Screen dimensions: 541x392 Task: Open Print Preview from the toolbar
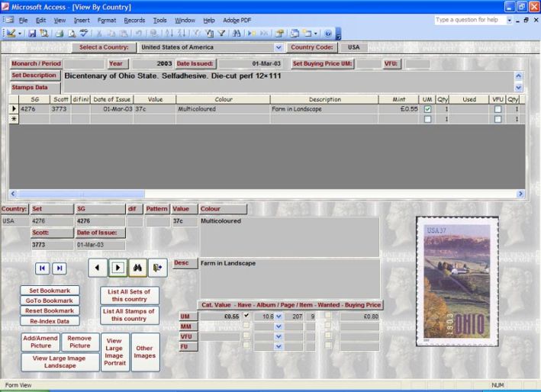coord(72,34)
